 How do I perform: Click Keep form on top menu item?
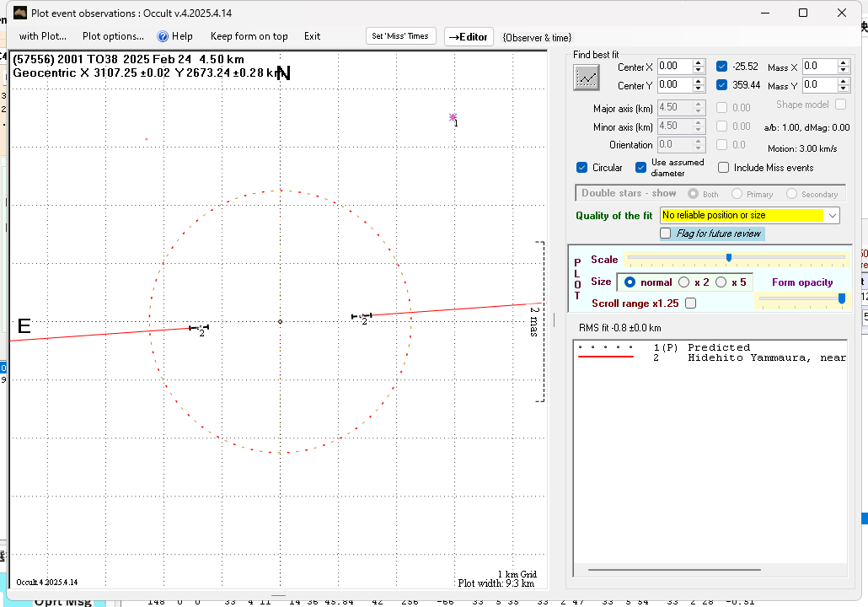(x=249, y=36)
